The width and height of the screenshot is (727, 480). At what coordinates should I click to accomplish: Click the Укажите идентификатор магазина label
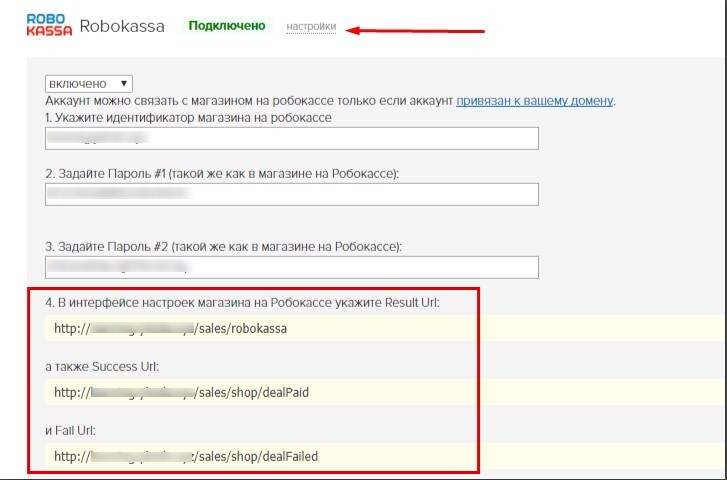[x=188, y=118]
